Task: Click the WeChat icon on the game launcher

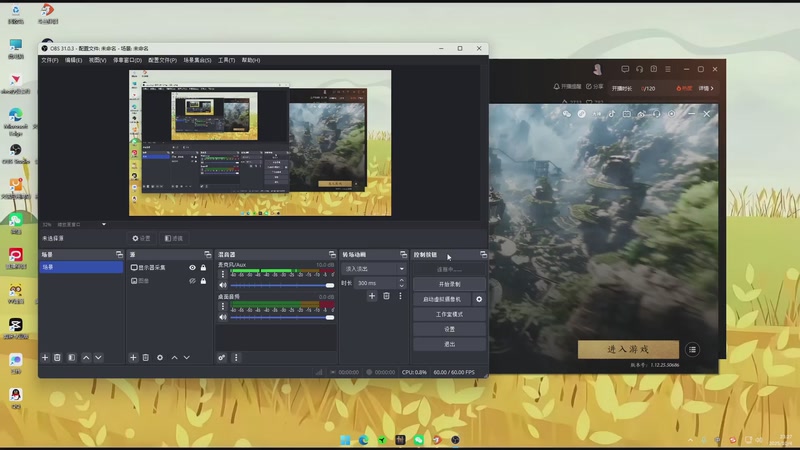Action: coord(566,114)
